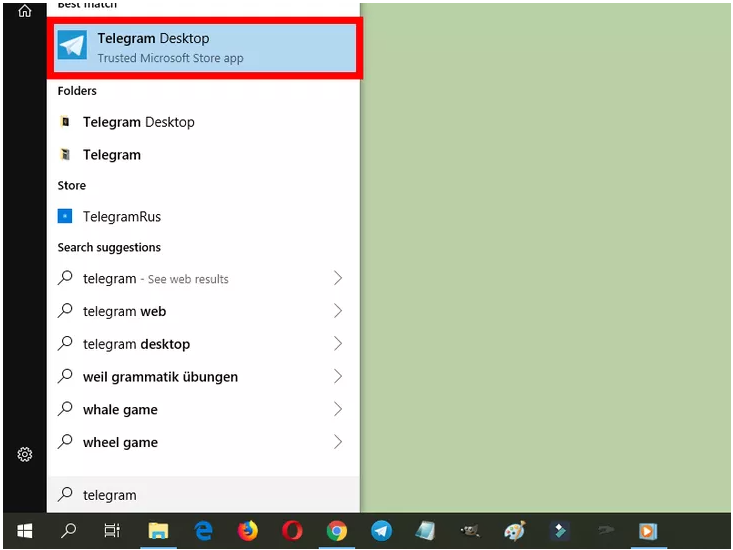
Task: Open the Settings gear in search sidebar
Action: click(x=25, y=454)
